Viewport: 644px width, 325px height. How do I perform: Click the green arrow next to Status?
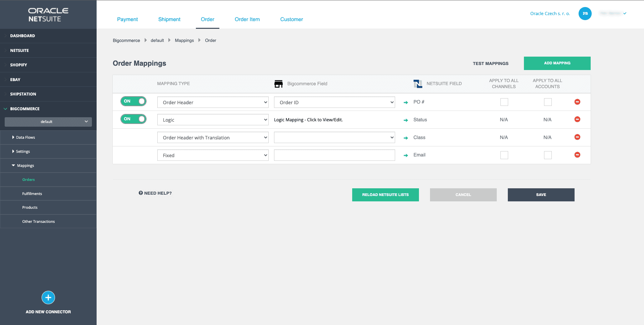pos(406,120)
